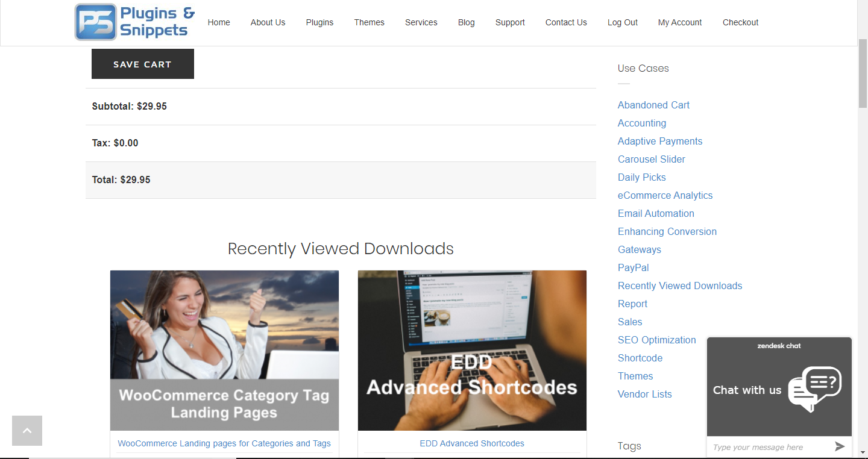Open the PayPal use case link
868x459 pixels.
click(634, 267)
